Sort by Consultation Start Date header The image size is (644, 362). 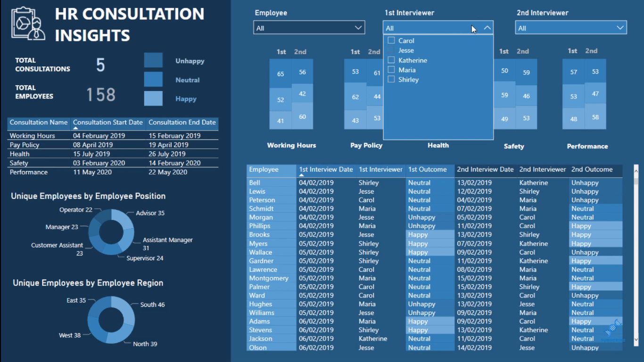point(108,122)
